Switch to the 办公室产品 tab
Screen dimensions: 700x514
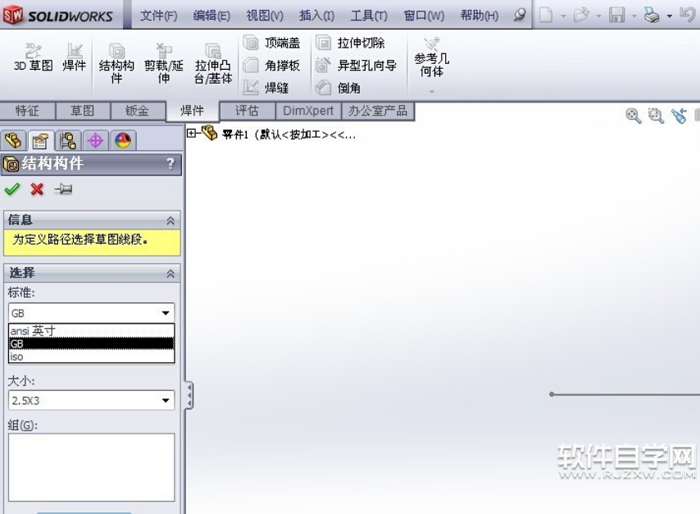[378, 111]
